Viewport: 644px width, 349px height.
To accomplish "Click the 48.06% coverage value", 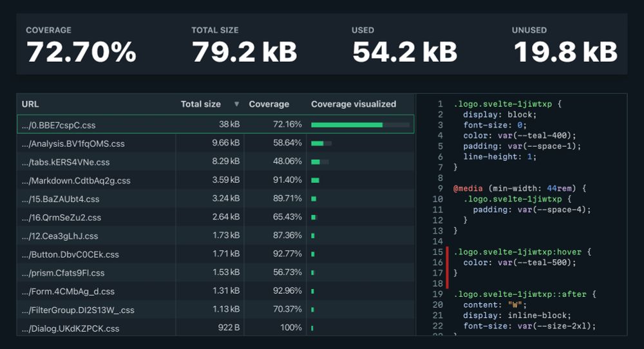I will (287, 162).
